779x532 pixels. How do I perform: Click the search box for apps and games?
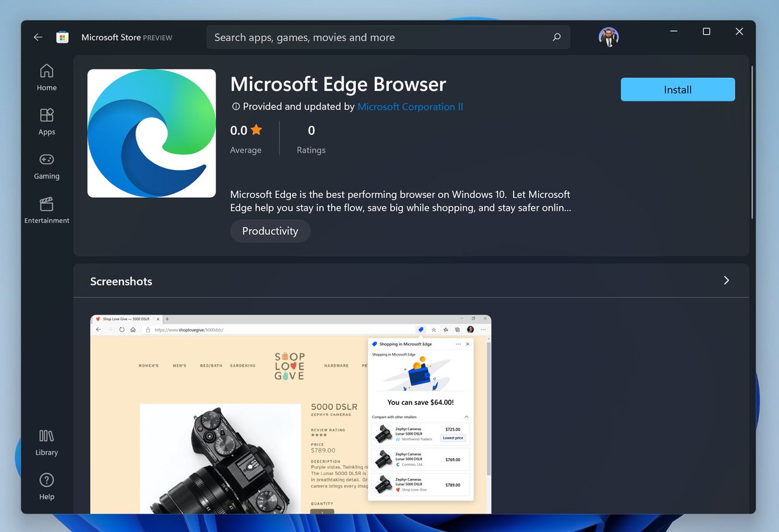click(x=388, y=37)
